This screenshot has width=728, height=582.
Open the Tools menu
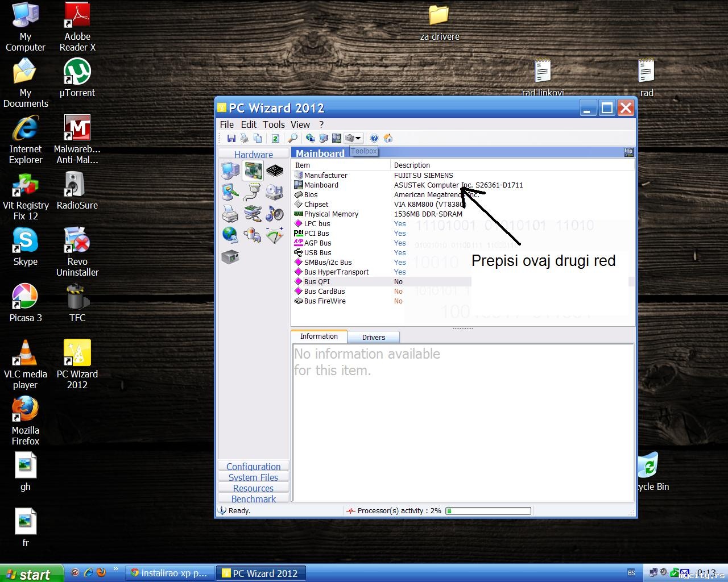coord(274,124)
